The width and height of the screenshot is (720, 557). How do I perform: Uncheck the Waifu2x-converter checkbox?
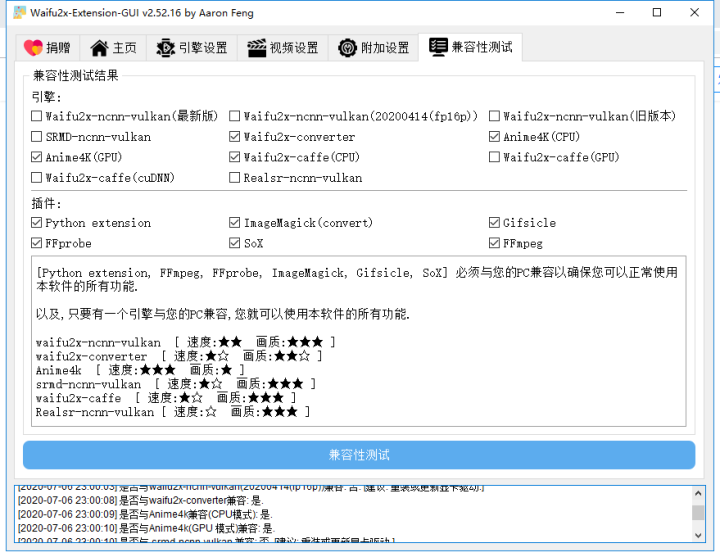click(234, 136)
